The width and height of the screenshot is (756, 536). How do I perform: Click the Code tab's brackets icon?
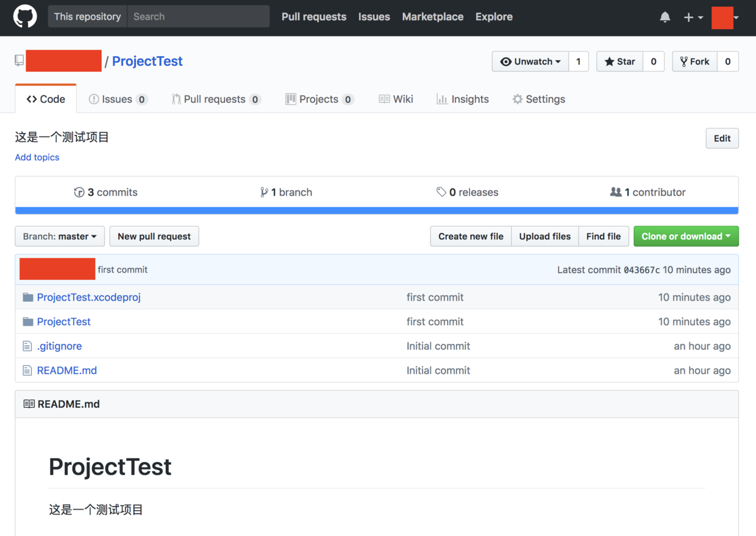[32, 99]
